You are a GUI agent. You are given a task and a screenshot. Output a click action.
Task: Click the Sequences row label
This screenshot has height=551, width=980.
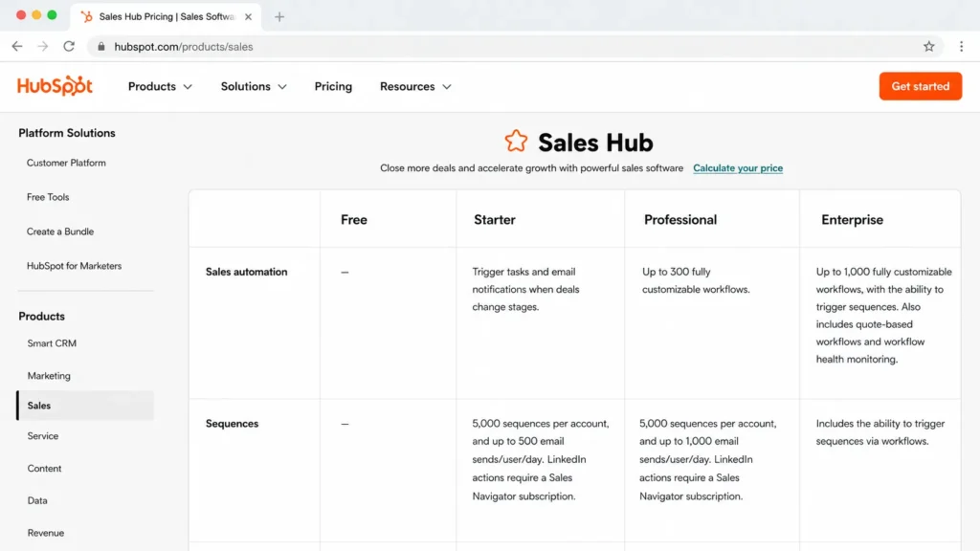[x=232, y=424]
